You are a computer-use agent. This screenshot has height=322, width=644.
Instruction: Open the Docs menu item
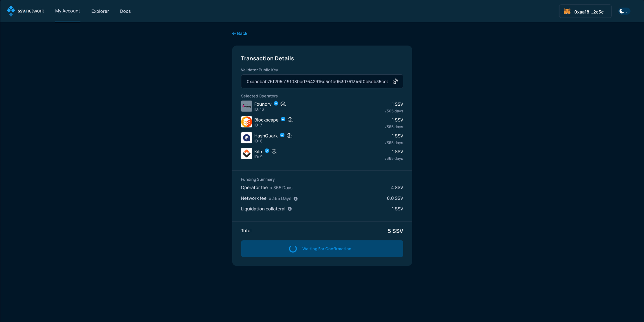click(x=125, y=11)
